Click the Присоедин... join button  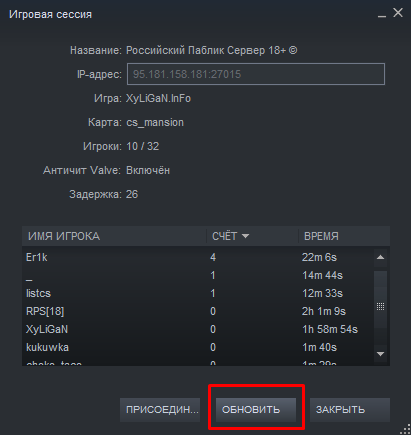coord(160,410)
